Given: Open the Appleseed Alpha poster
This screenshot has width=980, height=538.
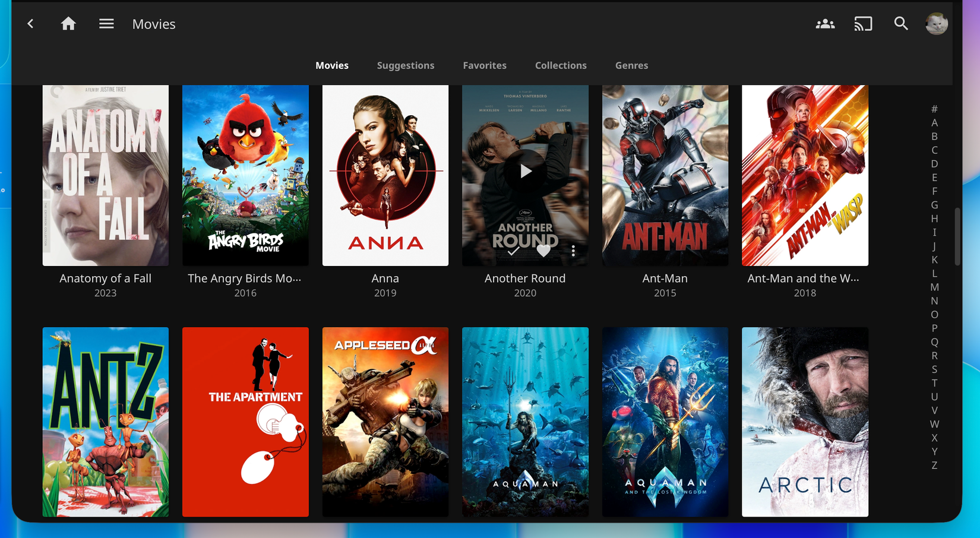Looking at the screenshot, I should 385,422.
